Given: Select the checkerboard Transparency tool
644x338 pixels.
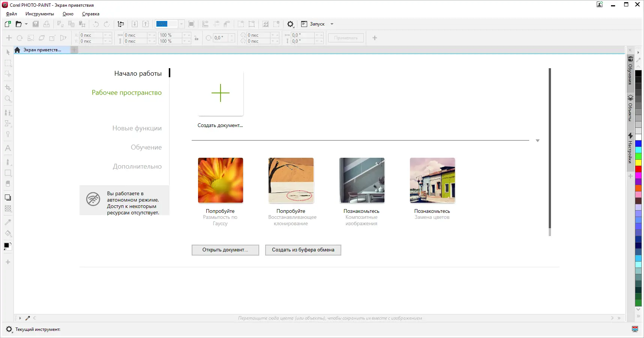Looking at the screenshot, I should tap(8, 208).
